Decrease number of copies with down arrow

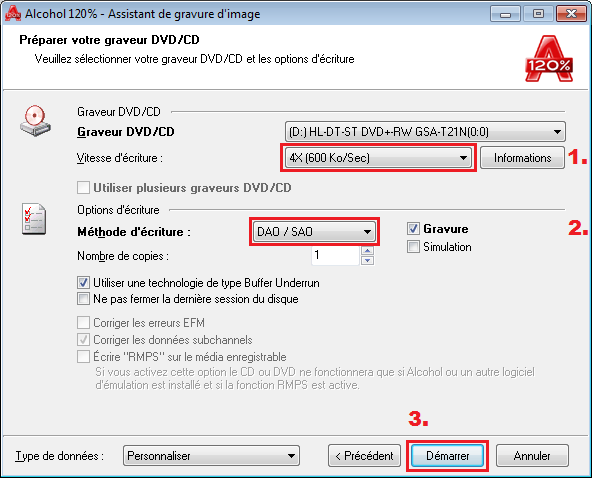click(367, 260)
